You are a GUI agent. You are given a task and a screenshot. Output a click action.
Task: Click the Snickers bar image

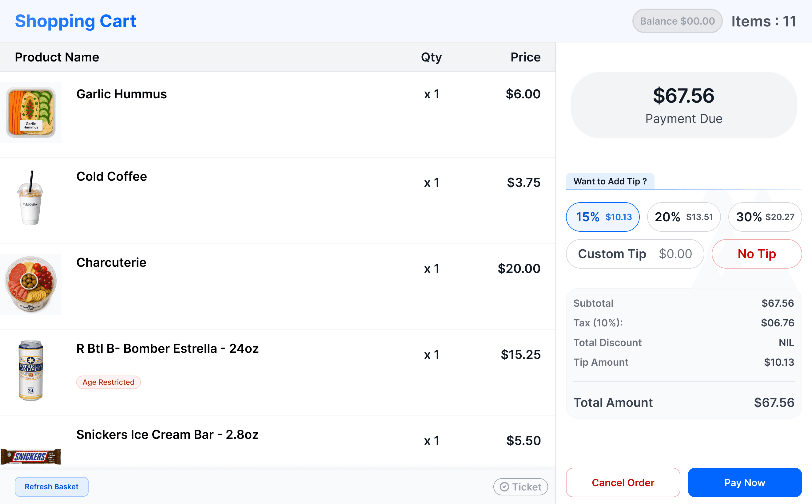[x=31, y=456]
